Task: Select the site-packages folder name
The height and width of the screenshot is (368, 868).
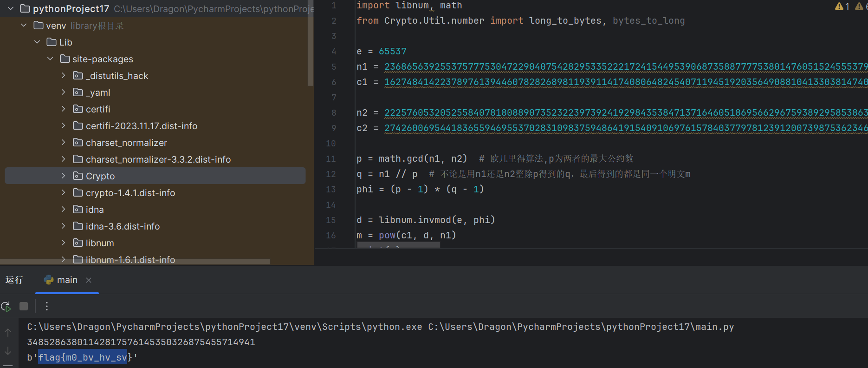Action: pos(103,59)
